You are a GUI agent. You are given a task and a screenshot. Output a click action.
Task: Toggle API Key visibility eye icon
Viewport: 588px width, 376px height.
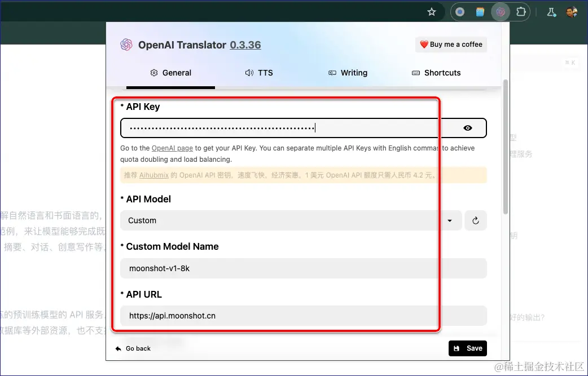coord(468,128)
